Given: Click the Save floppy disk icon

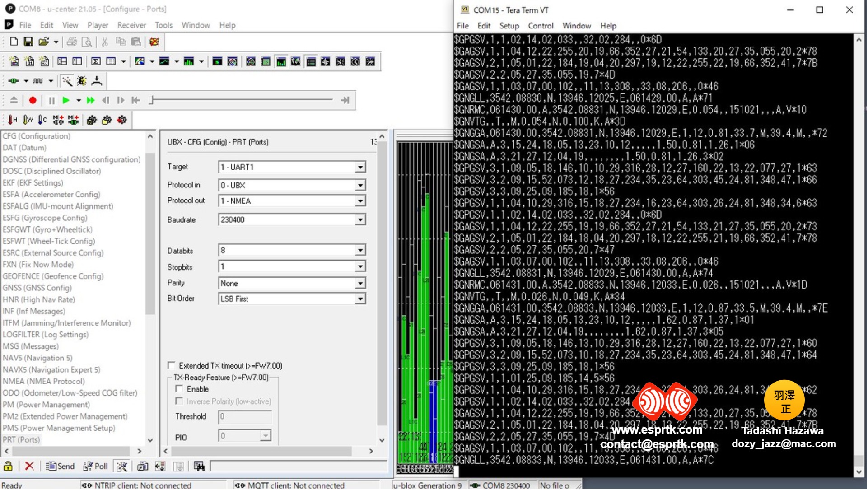Looking at the screenshot, I should [x=28, y=42].
